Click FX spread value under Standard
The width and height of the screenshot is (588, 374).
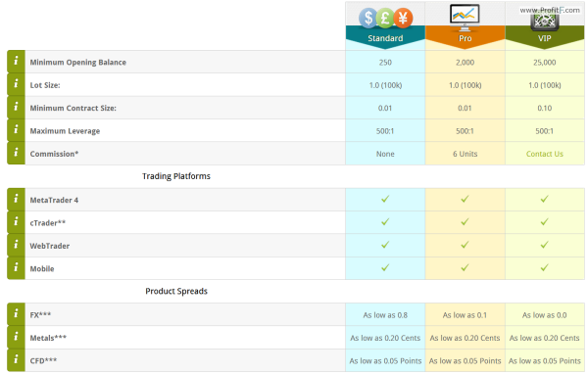tap(385, 315)
